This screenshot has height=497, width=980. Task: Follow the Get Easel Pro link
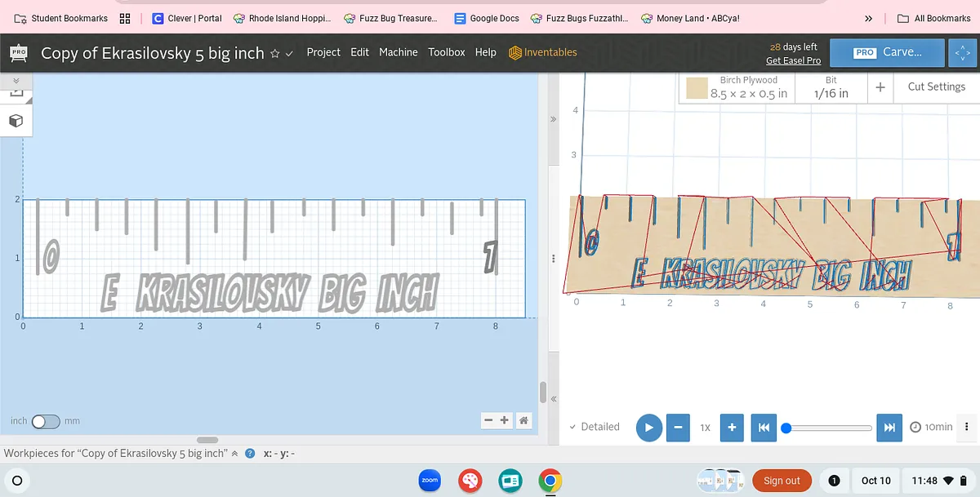click(793, 60)
